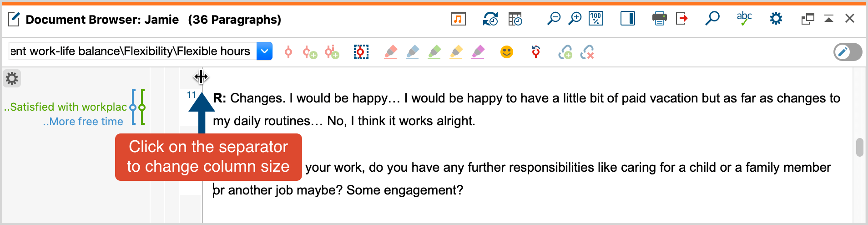
Task: Code selection with emoticon smiley
Action: tap(506, 52)
